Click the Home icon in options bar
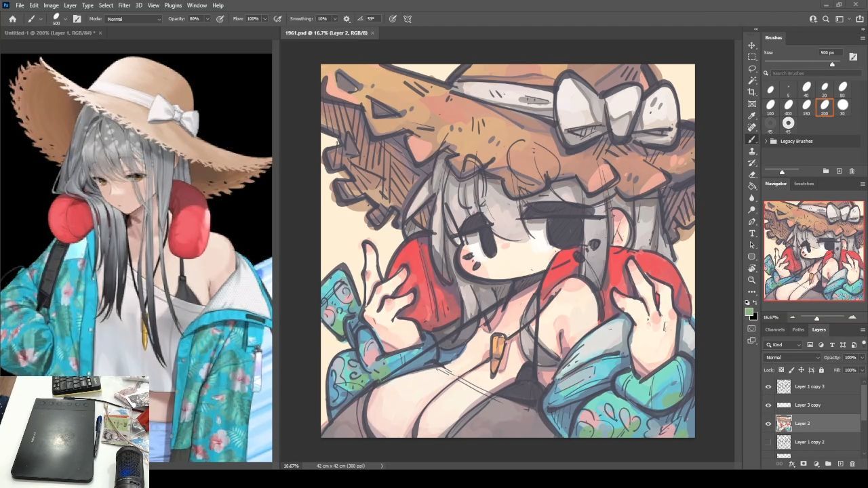 coord(12,19)
